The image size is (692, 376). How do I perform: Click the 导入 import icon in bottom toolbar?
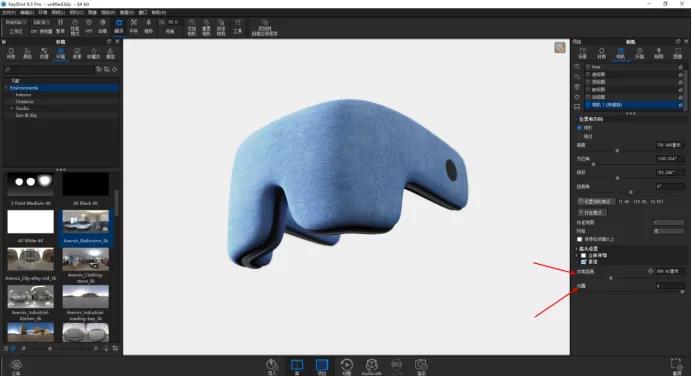[272, 366]
